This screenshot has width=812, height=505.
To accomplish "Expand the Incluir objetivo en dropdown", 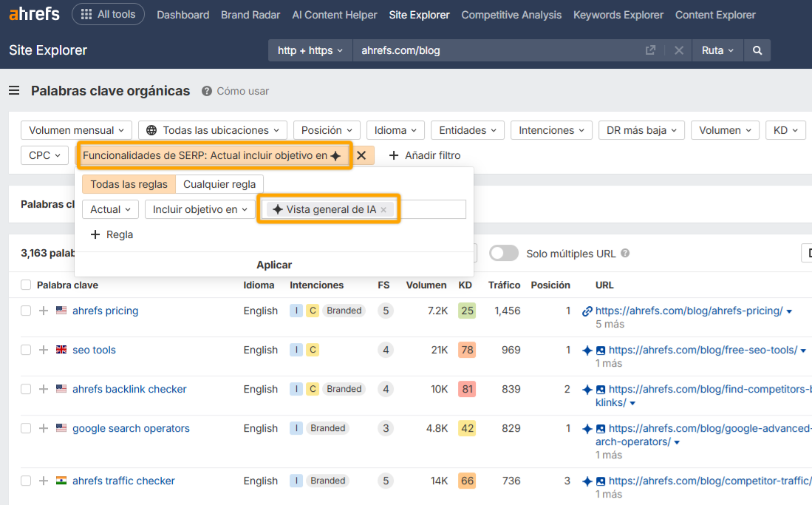I will click(x=200, y=209).
